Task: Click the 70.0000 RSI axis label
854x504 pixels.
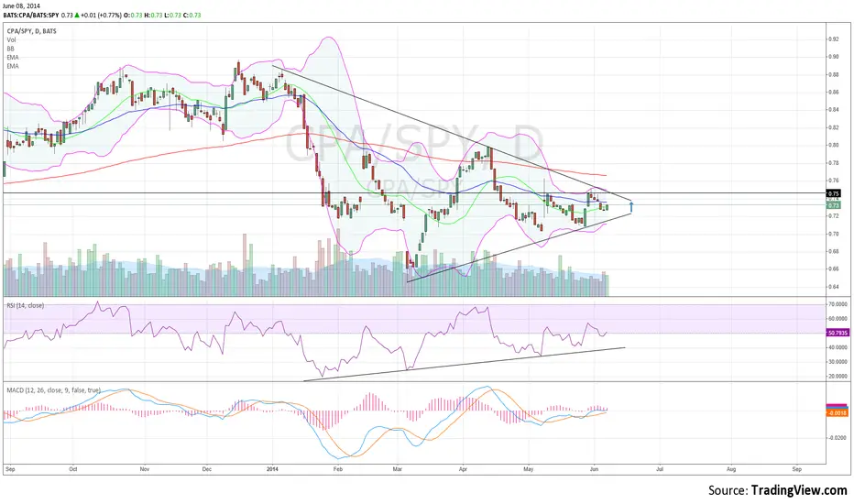Action: (x=838, y=304)
